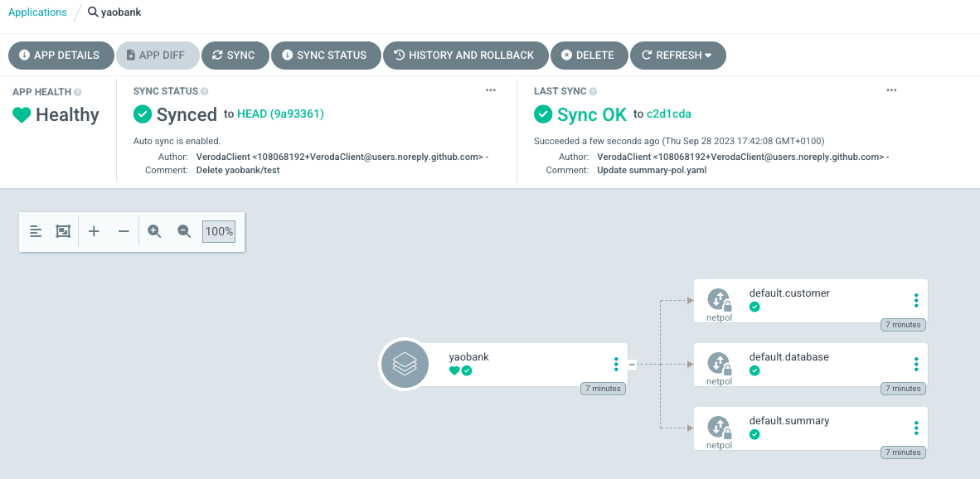Click 'Auto sync is enabled.' text
Viewport: 980px width, 479px height.
pos(177,141)
